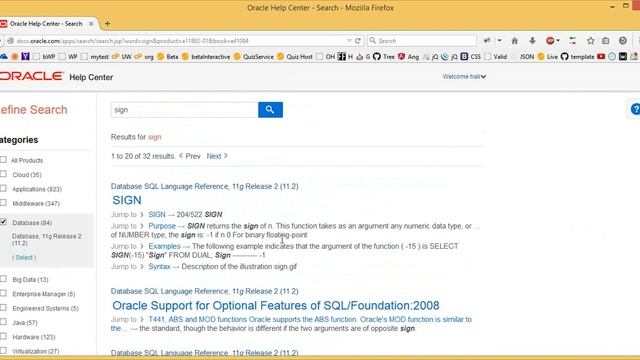Open the downloads arrow icon

[x=532, y=41]
